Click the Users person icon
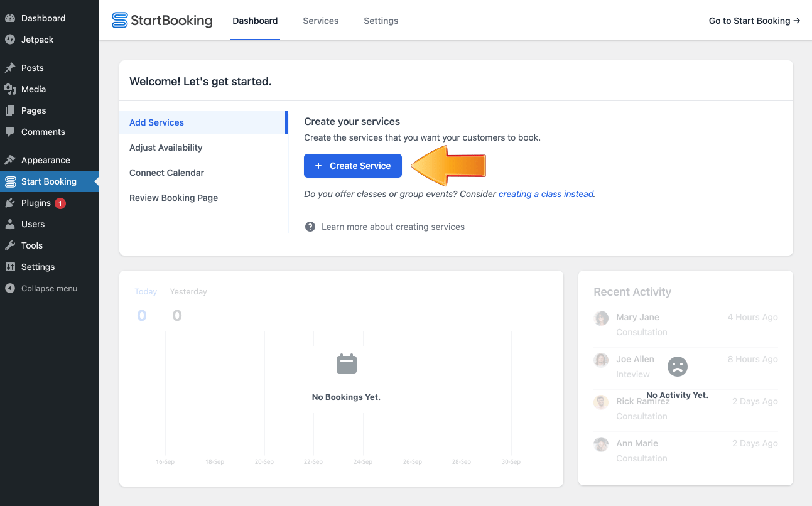 click(10, 224)
